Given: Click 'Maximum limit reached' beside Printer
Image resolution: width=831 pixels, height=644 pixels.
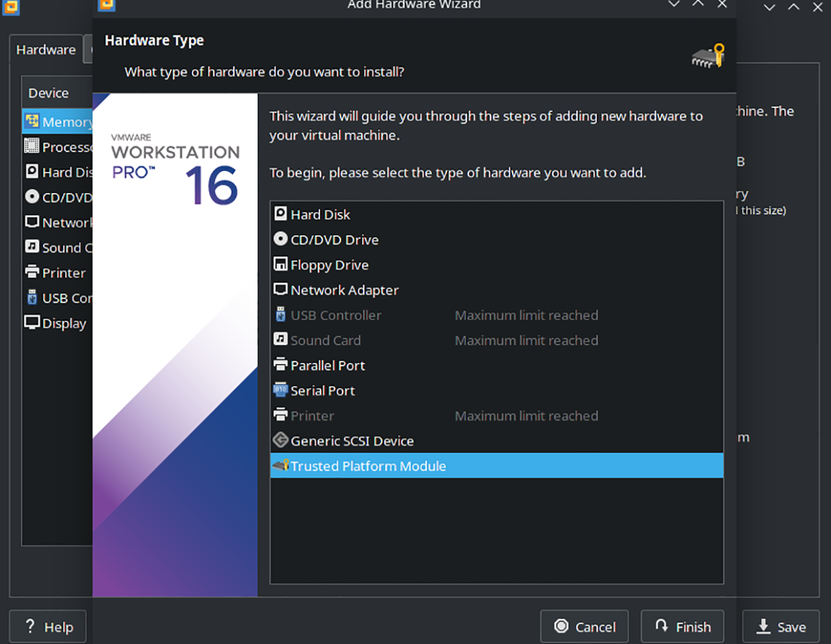Looking at the screenshot, I should 526,415.
